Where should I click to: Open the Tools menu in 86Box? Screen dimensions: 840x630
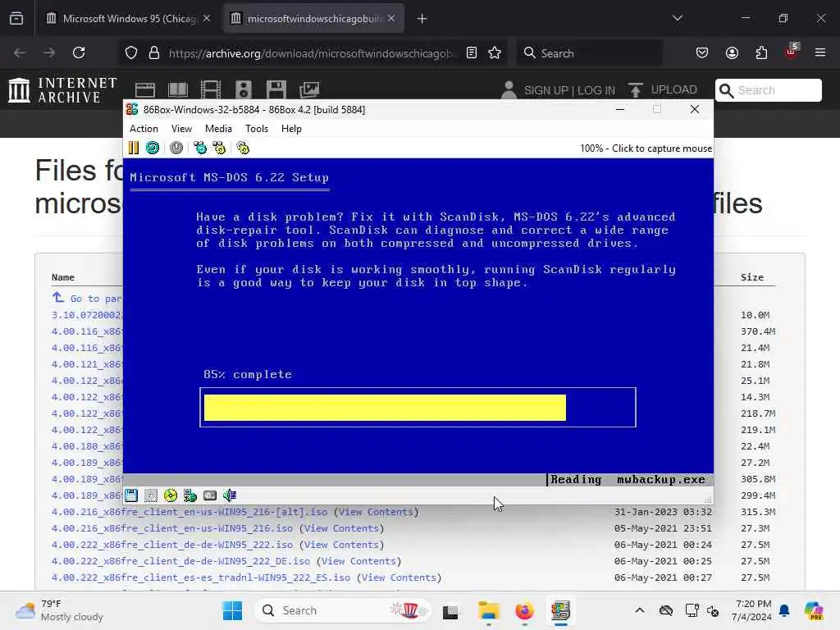tap(257, 129)
